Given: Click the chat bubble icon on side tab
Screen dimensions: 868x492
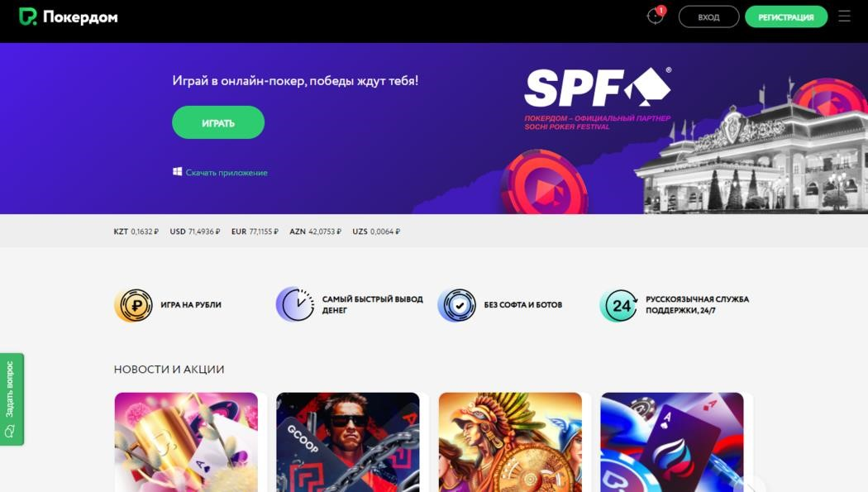Looking at the screenshot, I should tap(9, 431).
